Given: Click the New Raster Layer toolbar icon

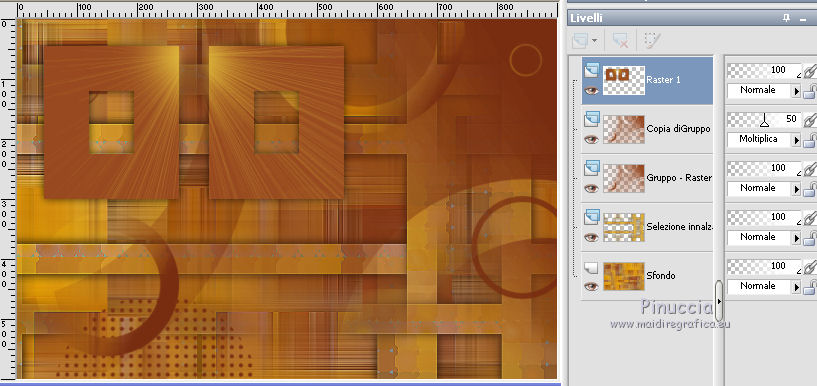Looking at the screenshot, I should point(580,40).
